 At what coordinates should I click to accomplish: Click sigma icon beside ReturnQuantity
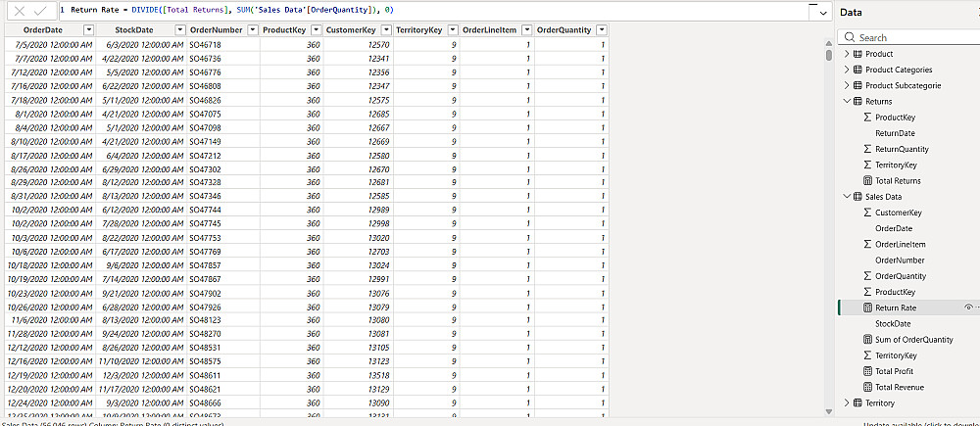[867, 149]
